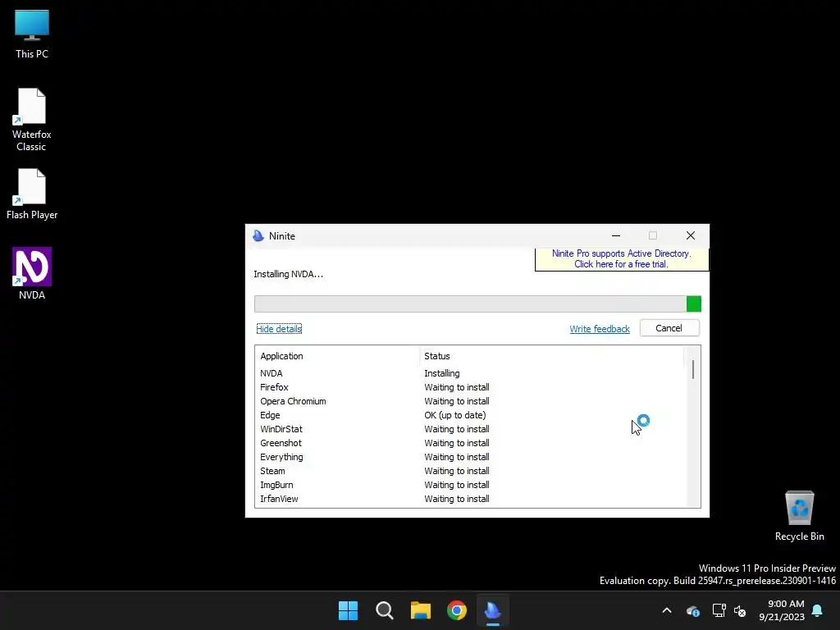This screenshot has height=630, width=840.
Task: Open the Write feedback link
Action: pyautogui.click(x=600, y=329)
